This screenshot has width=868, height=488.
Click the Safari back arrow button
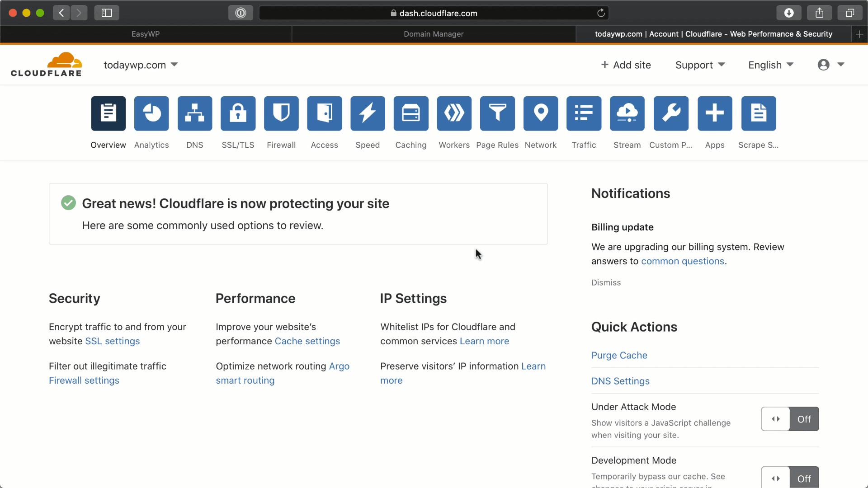click(x=61, y=13)
